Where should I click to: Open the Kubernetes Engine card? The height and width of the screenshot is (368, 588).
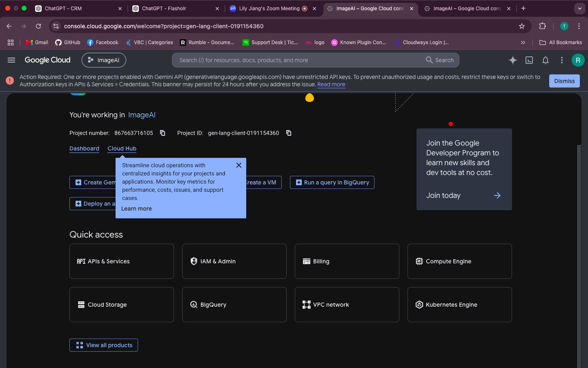click(x=460, y=305)
